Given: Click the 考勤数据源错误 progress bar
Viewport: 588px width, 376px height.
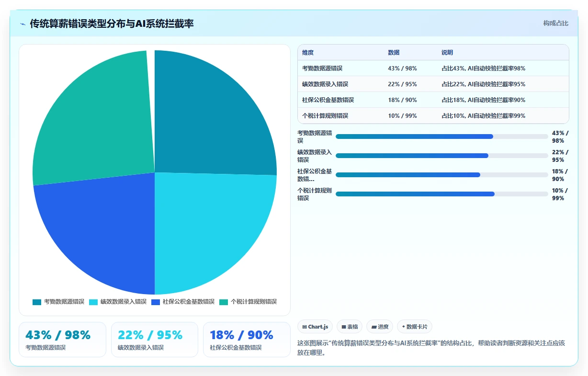Looking at the screenshot, I should [441, 137].
